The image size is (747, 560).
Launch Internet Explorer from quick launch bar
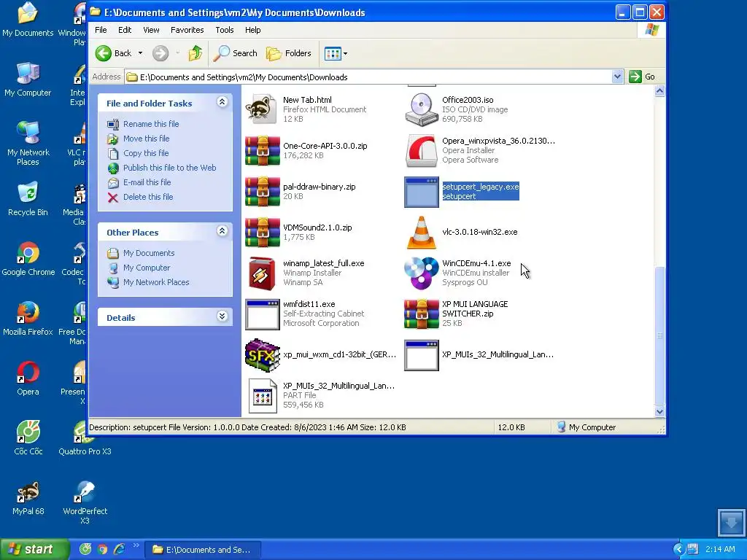[x=119, y=550]
